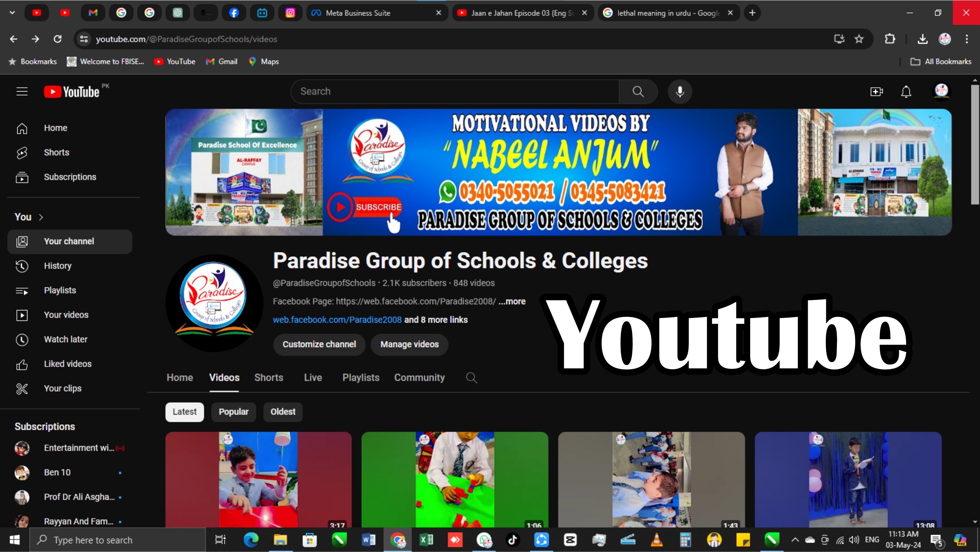Select the Latest sort chip
This screenshot has height=552, width=980.
tap(184, 411)
